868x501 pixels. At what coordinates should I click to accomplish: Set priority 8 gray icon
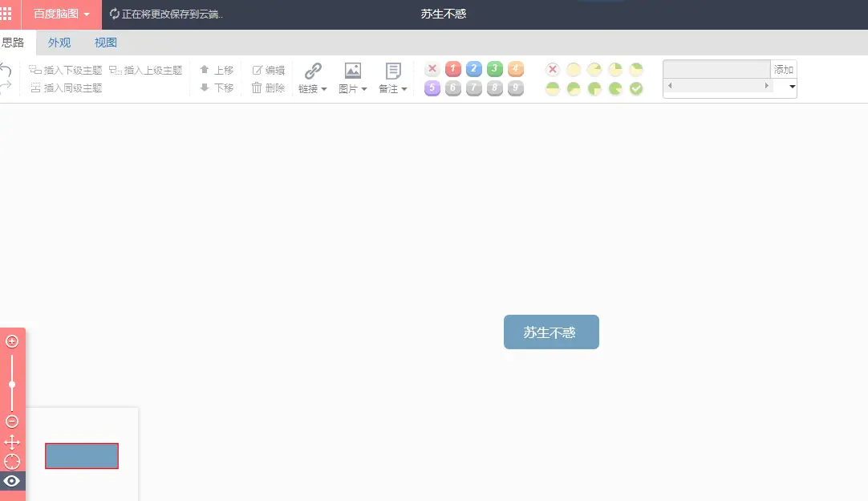pyautogui.click(x=495, y=88)
